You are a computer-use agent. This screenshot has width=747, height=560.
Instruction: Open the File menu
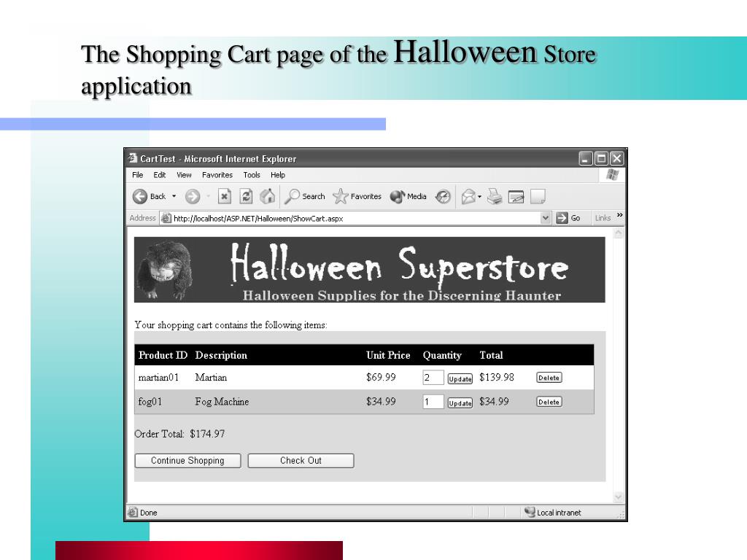[138, 175]
